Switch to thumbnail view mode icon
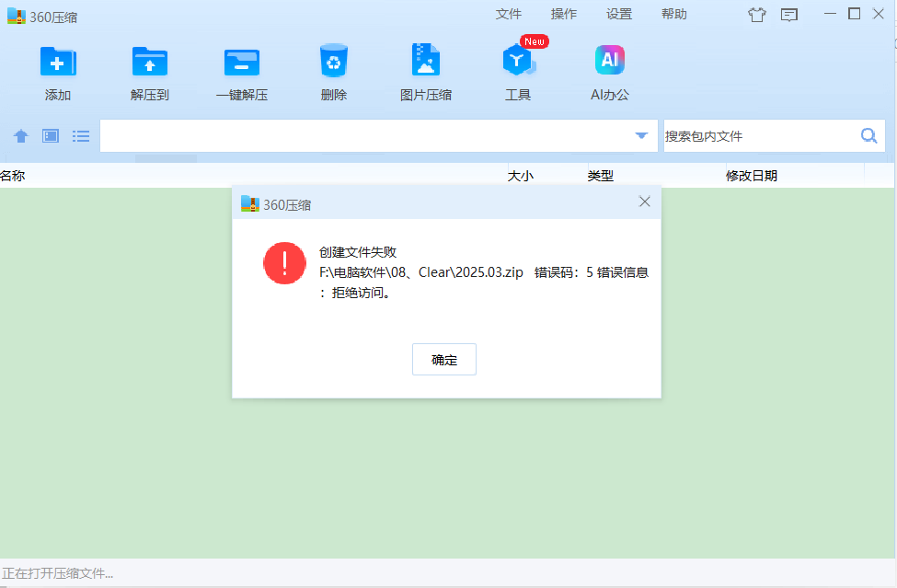The height and width of the screenshot is (588, 897). pyautogui.click(x=51, y=136)
